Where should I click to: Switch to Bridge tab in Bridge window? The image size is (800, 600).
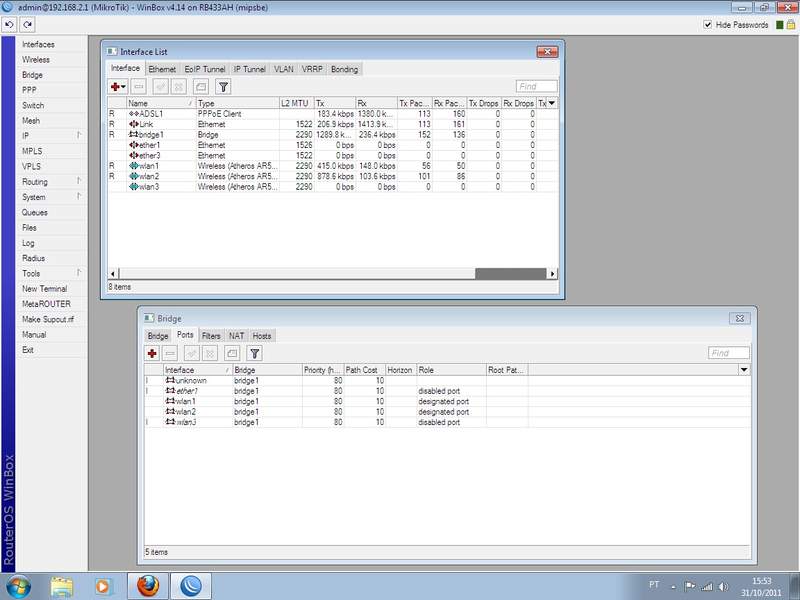coord(158,336)
